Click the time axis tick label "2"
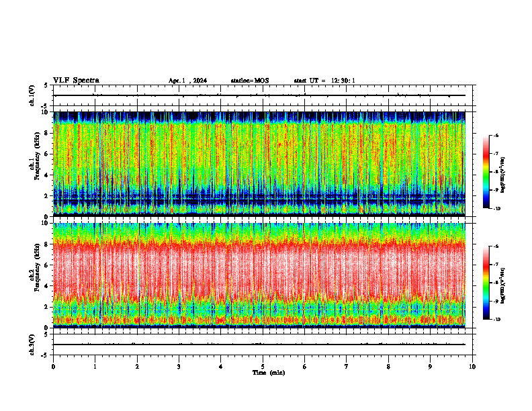 137,367
